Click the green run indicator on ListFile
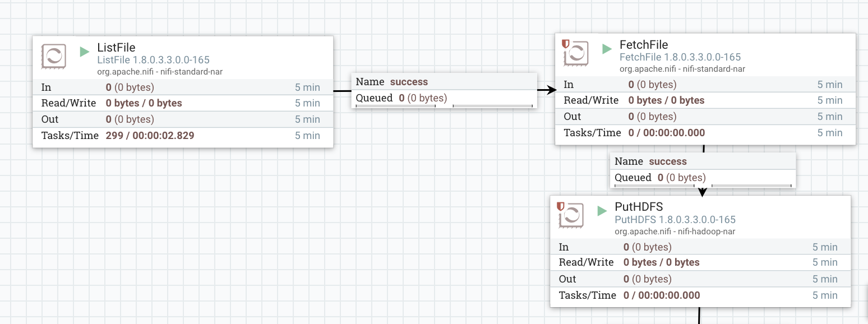Viewport: 868px width, 324px height. (84, 51)
